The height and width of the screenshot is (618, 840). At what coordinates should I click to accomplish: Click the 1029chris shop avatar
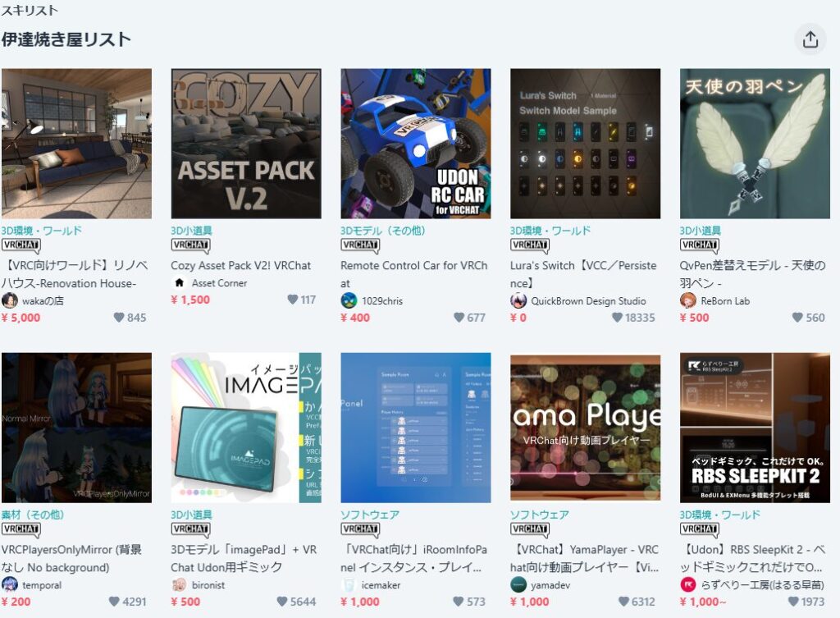pos(349,300)
